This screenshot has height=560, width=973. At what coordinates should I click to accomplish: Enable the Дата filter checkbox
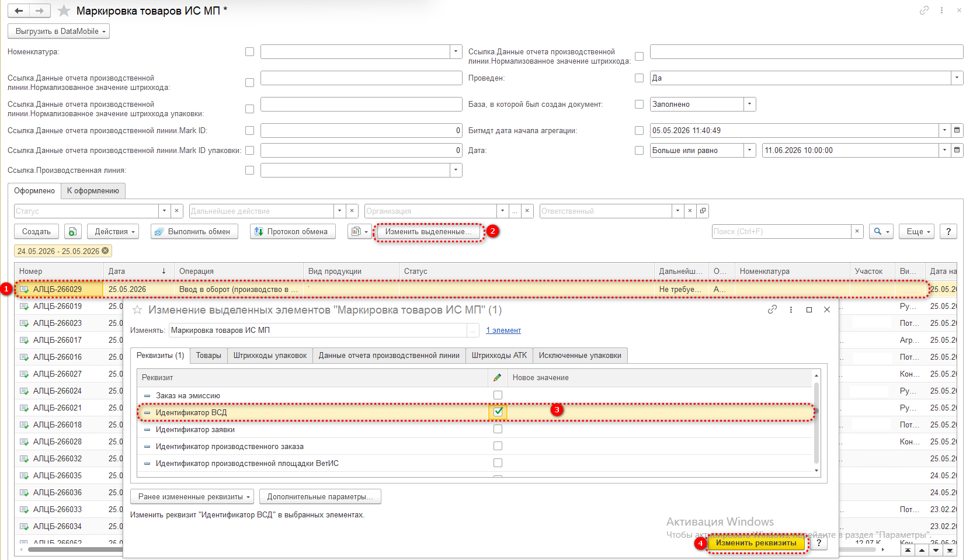[639, 150]
